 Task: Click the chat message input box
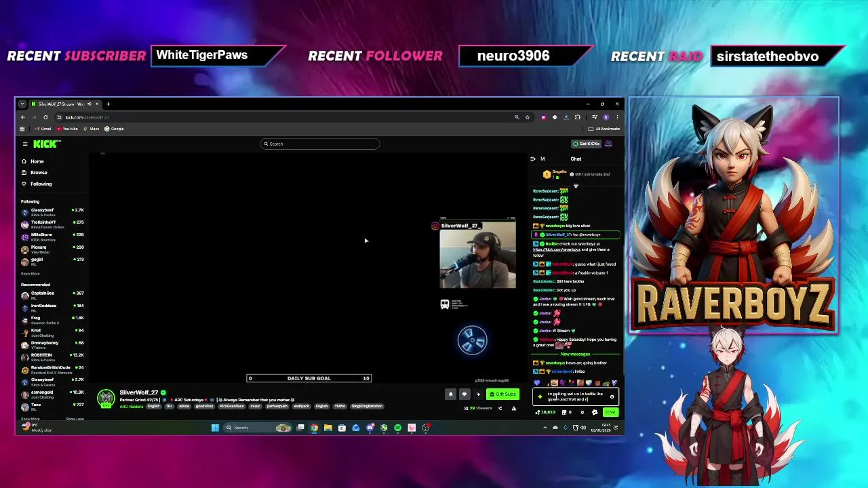tap(576, 396)
